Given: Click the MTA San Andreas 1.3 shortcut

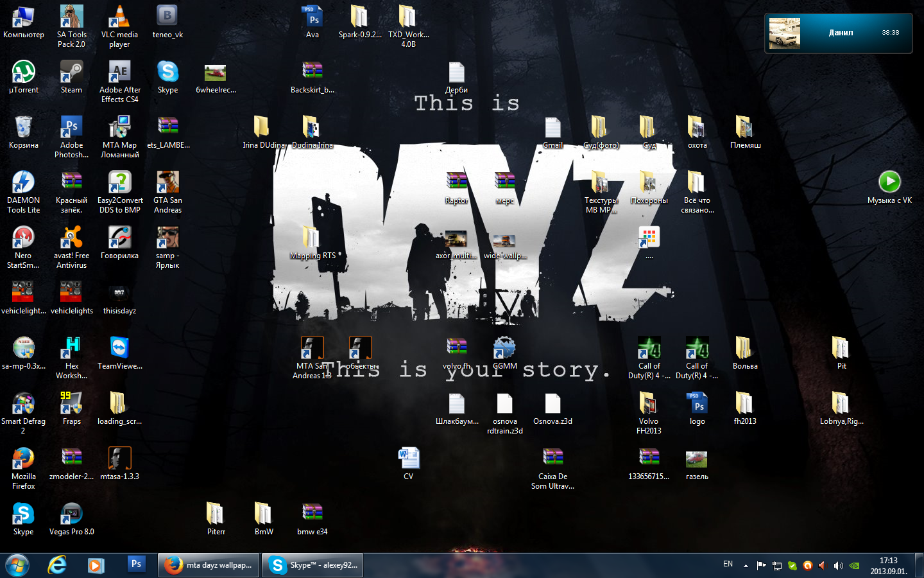Looking at the screenshot, I should (x=312, y=358).
